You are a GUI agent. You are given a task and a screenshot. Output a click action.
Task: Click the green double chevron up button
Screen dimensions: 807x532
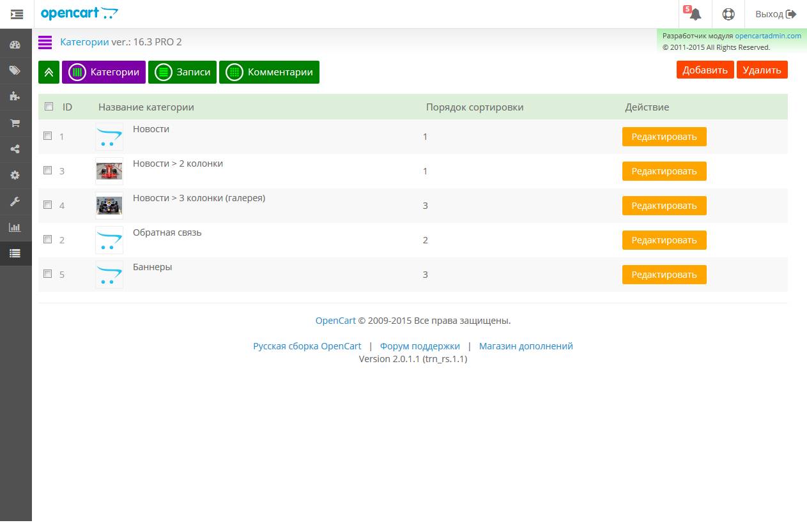(49, 72)
